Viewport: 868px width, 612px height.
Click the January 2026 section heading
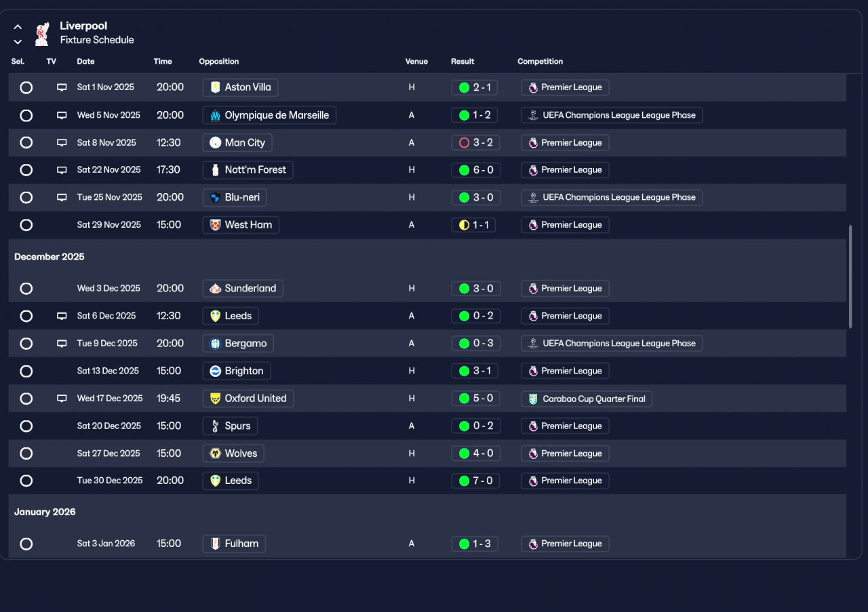(45, 512)
